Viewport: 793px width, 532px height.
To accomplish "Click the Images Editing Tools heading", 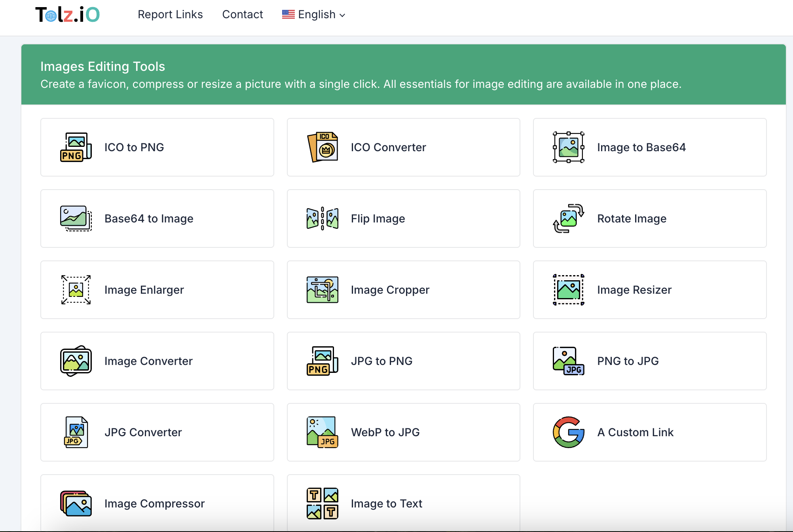I will (102, 66).
